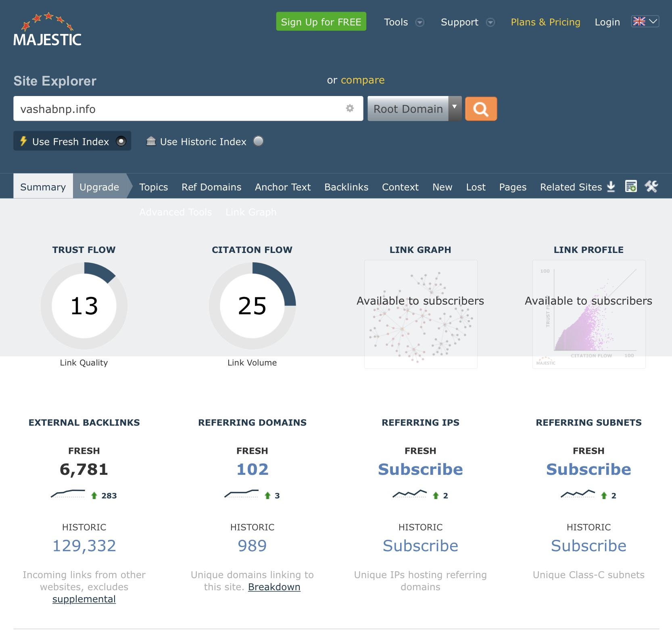Click the compare link
The height and width of the screenshot is (633, 672).
pos(363,80)
